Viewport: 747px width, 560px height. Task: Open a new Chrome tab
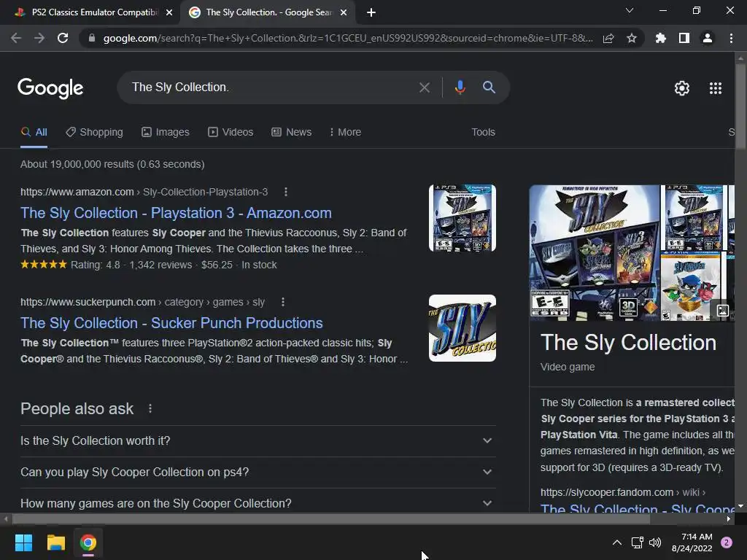coord(371,13)
